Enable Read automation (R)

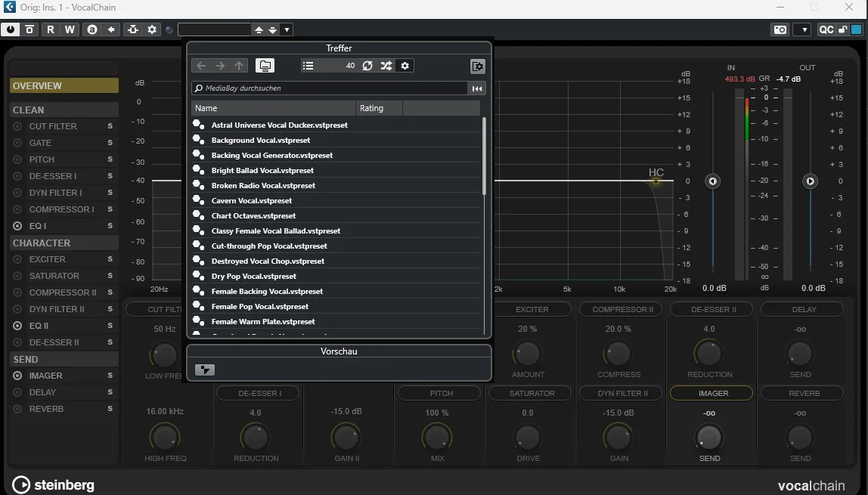click(51, 29)
